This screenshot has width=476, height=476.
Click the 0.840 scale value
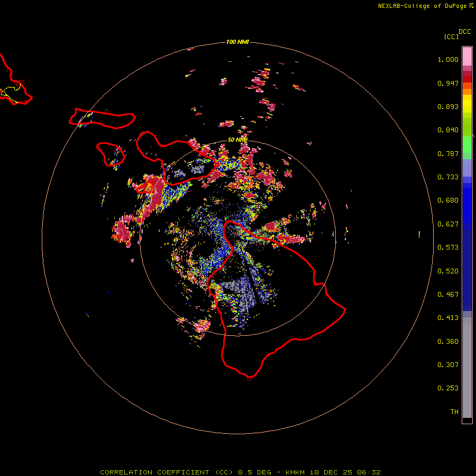448,130
